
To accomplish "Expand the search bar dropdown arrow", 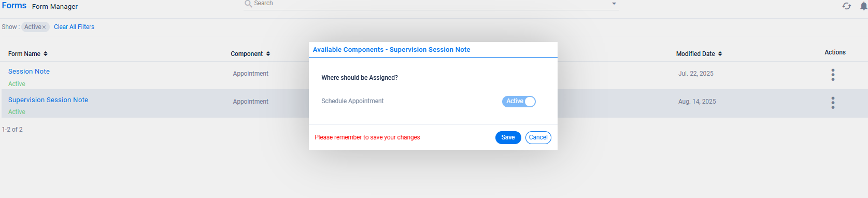I will [x=614, y=4].
